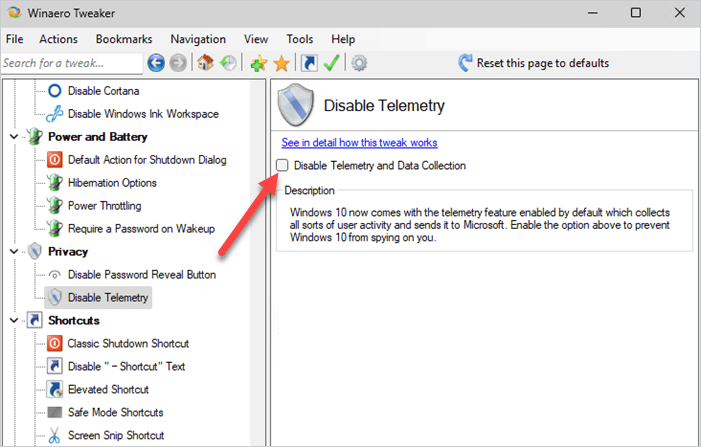Select 'Hibernation Options' label
This screenshot has width=701, height=447.
point(112,183)
